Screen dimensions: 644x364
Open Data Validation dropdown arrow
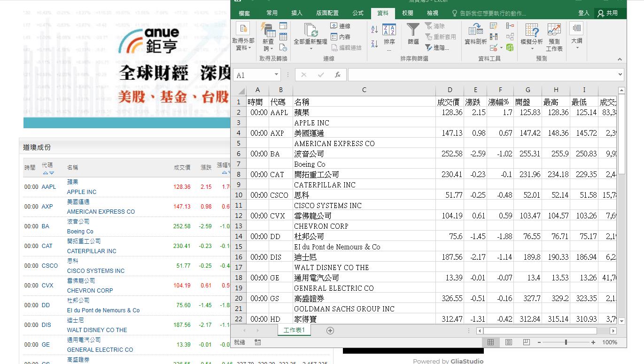click(501, 47)
